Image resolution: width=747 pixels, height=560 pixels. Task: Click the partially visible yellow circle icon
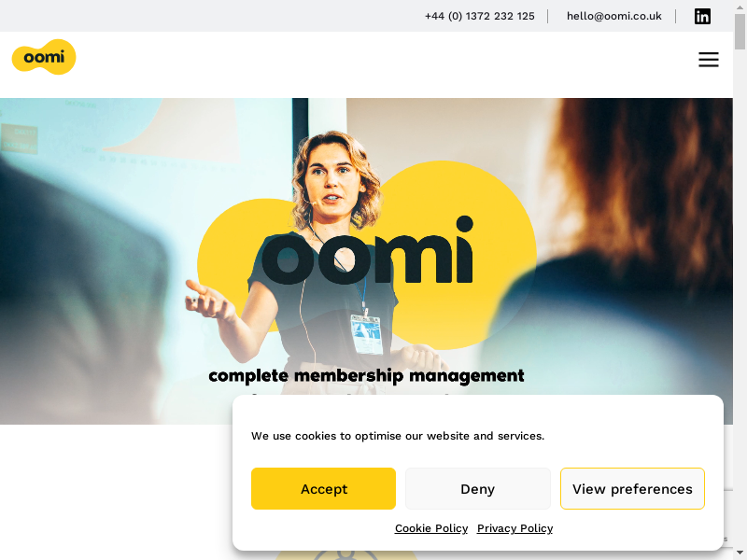pos(346,554)
